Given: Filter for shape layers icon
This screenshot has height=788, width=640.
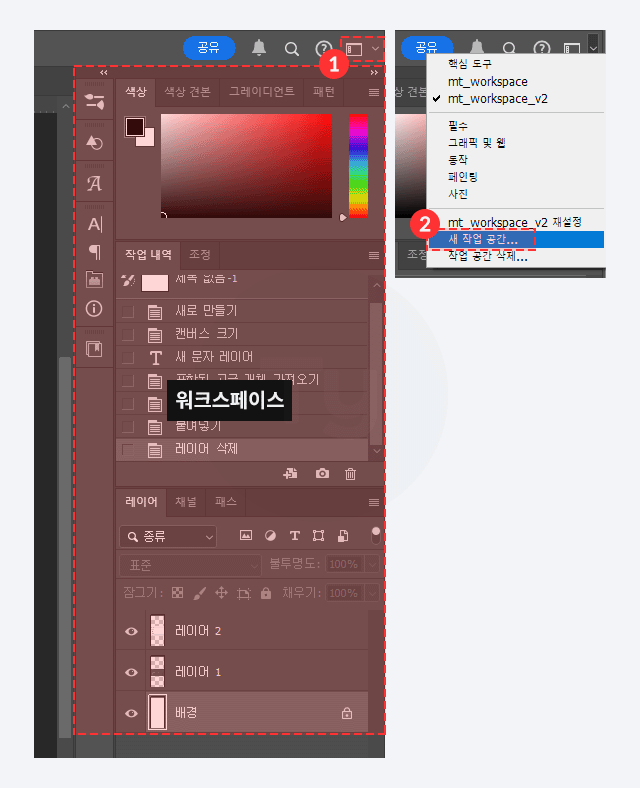Looking at the screenshot, I should 318,536.
